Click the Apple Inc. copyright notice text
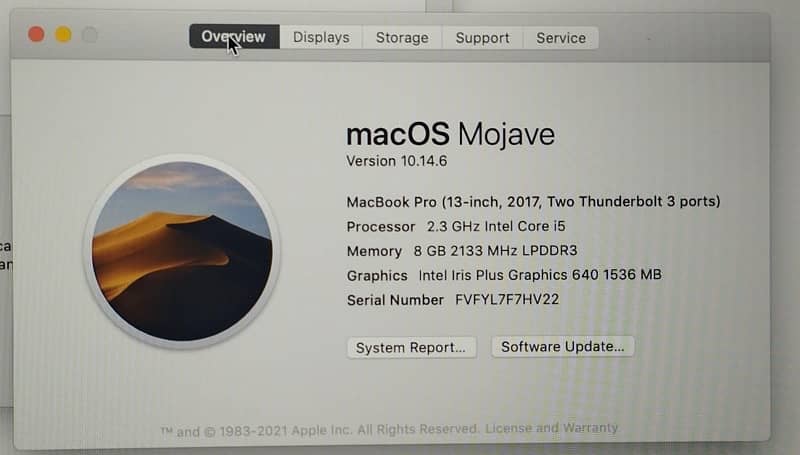Screen dimensions: 800x455 (x=320, y=430)
